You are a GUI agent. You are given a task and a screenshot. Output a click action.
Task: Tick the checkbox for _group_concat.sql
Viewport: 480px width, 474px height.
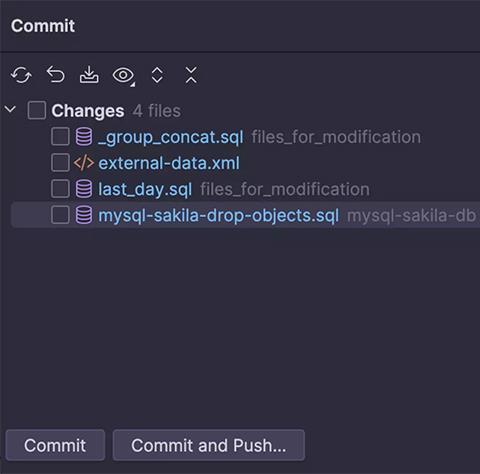(60, 137)
